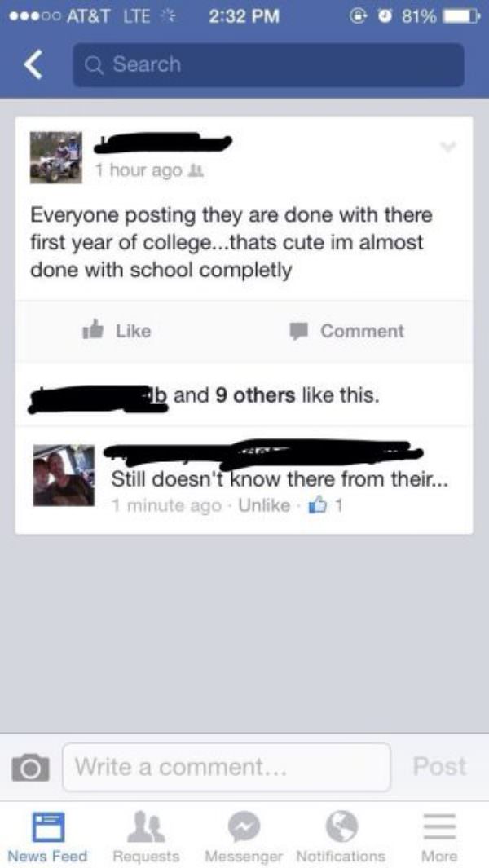The height and width of the screenshot is (868, 489).
Task: Open the More menu tab
Action: click(440, 836)
